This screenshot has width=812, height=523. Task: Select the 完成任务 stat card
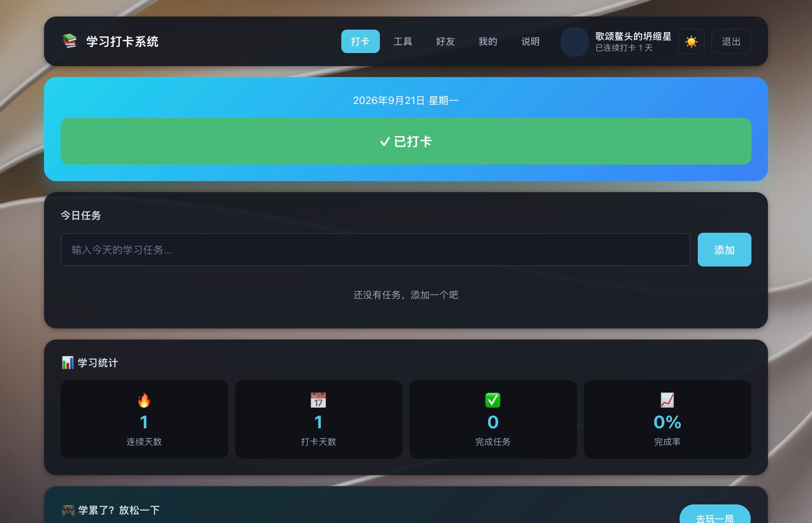pyautogui.click(x=493, y=419)
